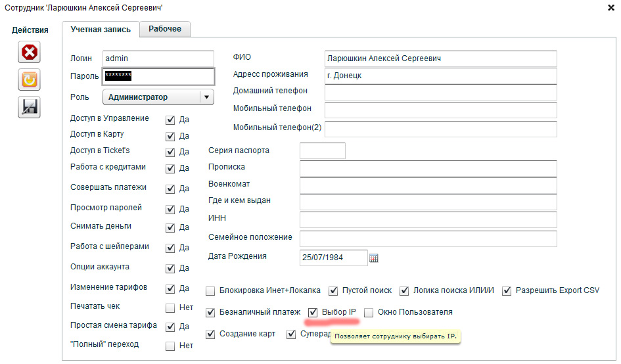Focus the 'Пароль' password field
The width and height of the screenshot is (621, 364).
click(x=158, y=76)
